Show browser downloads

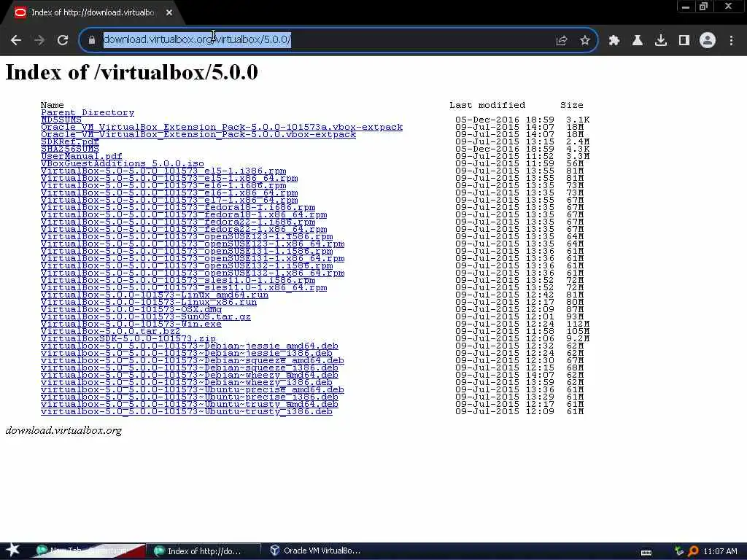(661, 41)
